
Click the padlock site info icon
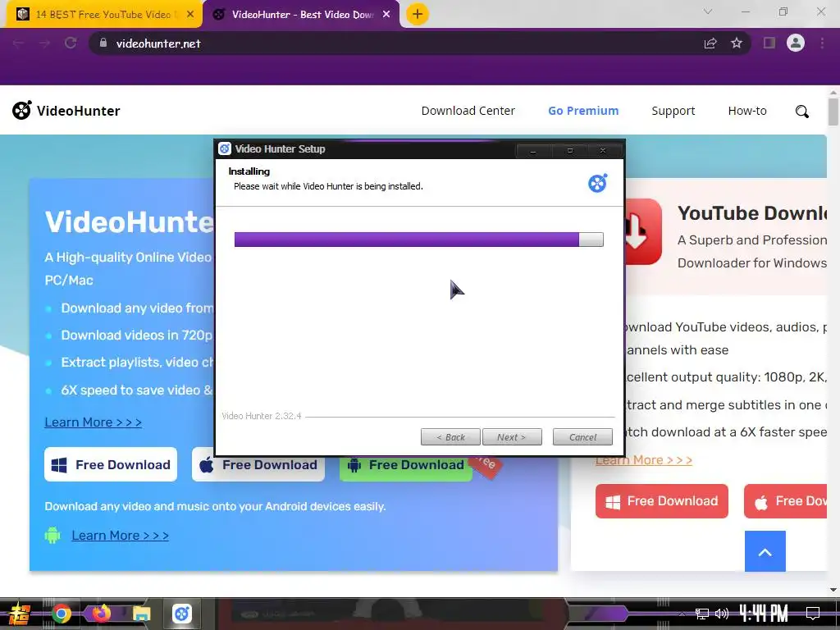pyautogui.click(x=103, y=43)
